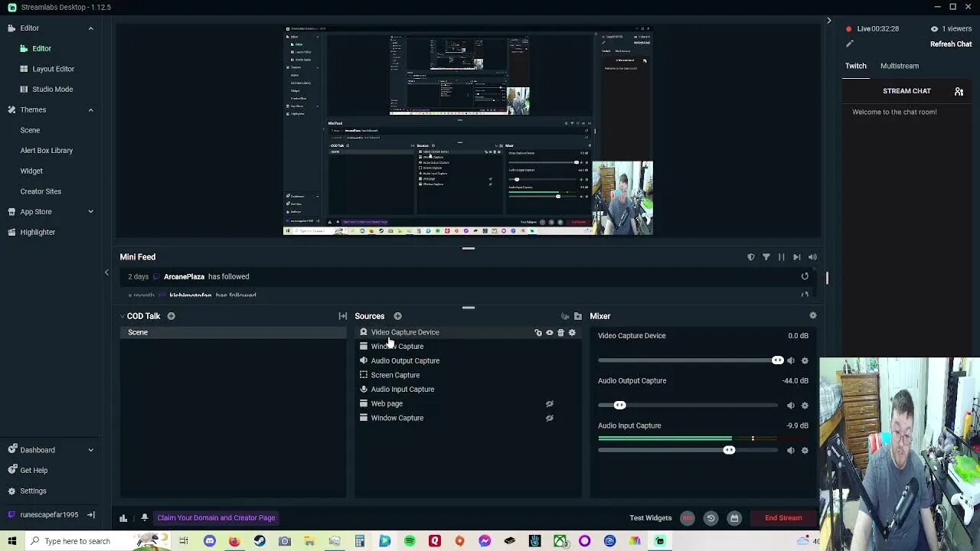Replay the ArcanePlaza follow alert

coord(805,276)
